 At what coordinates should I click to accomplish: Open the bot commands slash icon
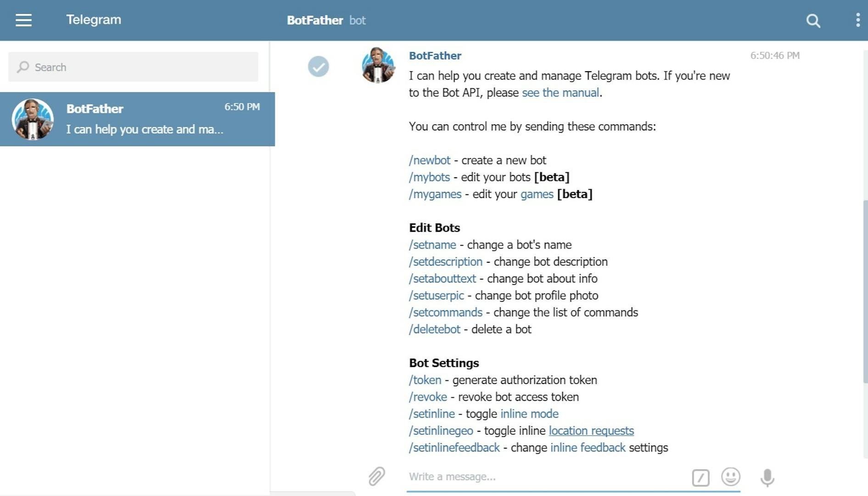700,477
